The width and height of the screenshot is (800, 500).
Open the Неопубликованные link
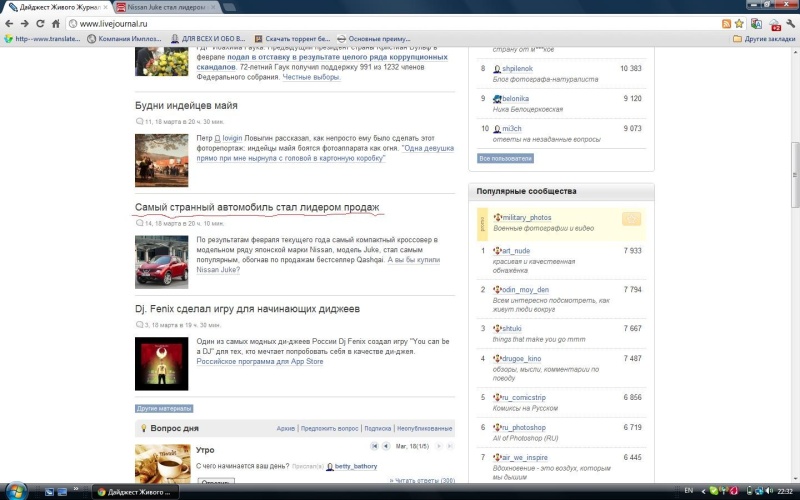click(x=424, y=429)
